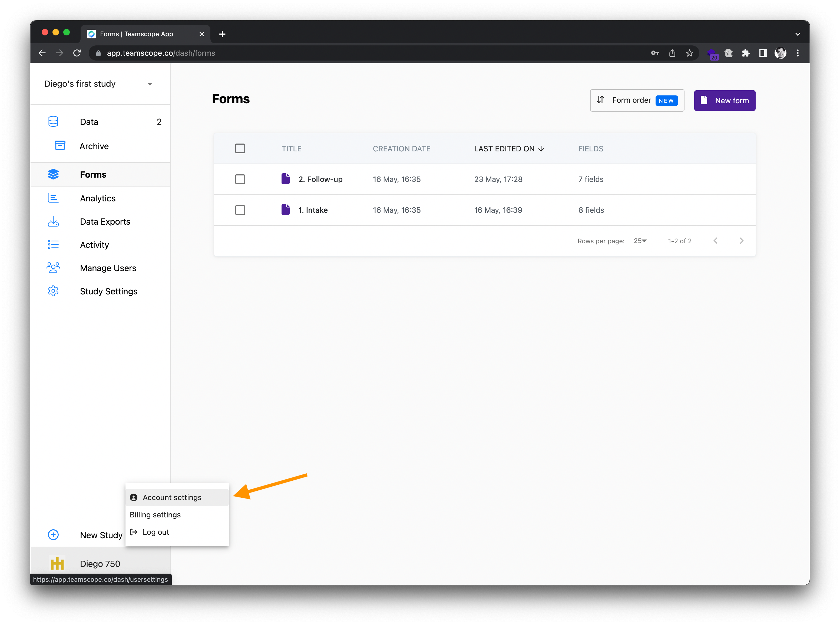Bookmark page with the star icon
The width and height of the screenshot is (840, 625).
tap(689, 53)
